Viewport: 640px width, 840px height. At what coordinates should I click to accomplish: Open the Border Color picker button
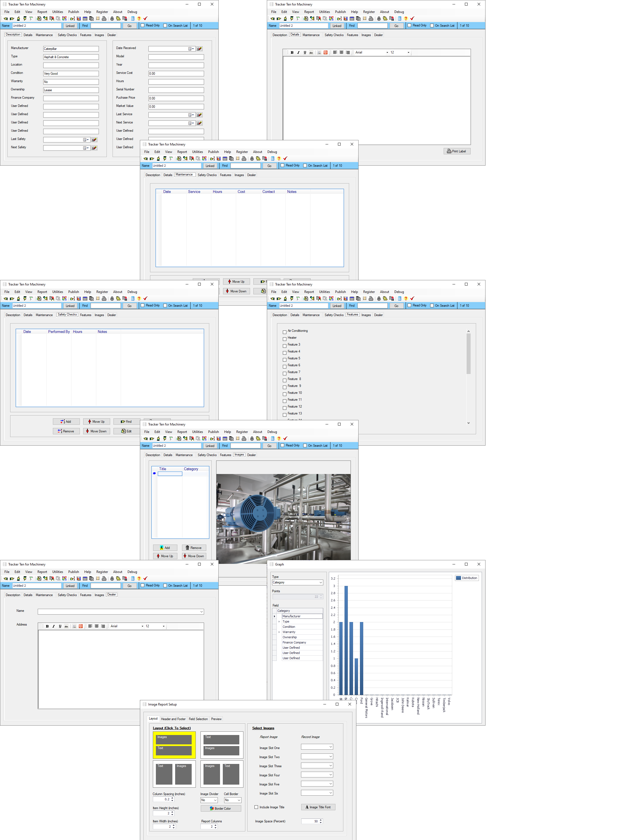coord(221,808)
